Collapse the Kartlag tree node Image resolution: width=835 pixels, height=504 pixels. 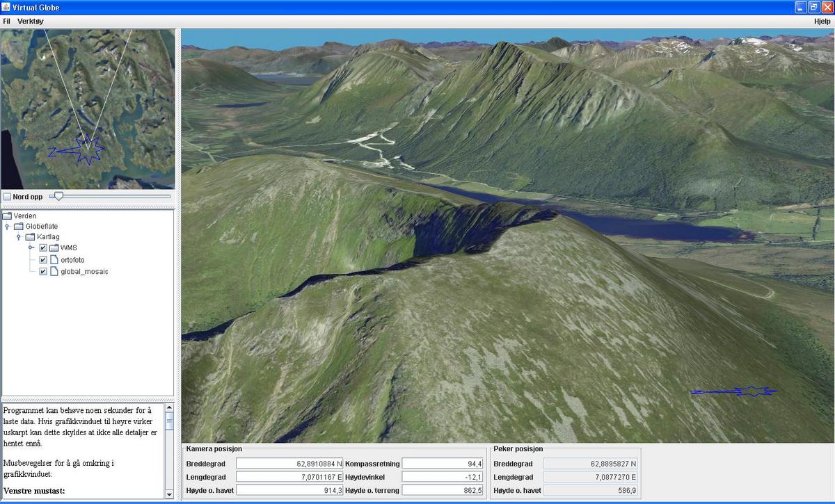pos(19,237)
